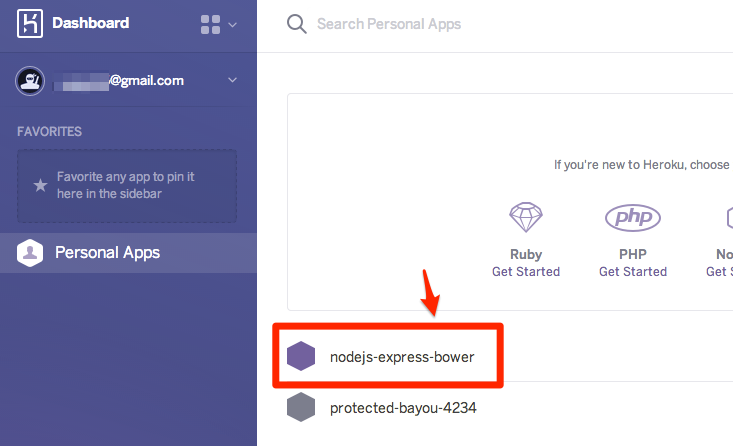This screenshot has width=733, height=446.
Task: Click the PHP logo icon
Action: (x=632, y=217)
